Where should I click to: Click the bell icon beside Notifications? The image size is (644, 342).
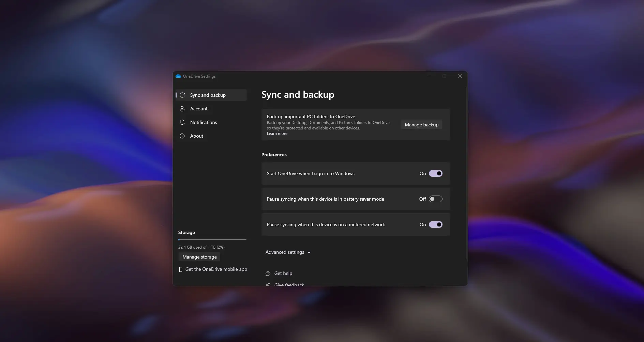(182, 122)
